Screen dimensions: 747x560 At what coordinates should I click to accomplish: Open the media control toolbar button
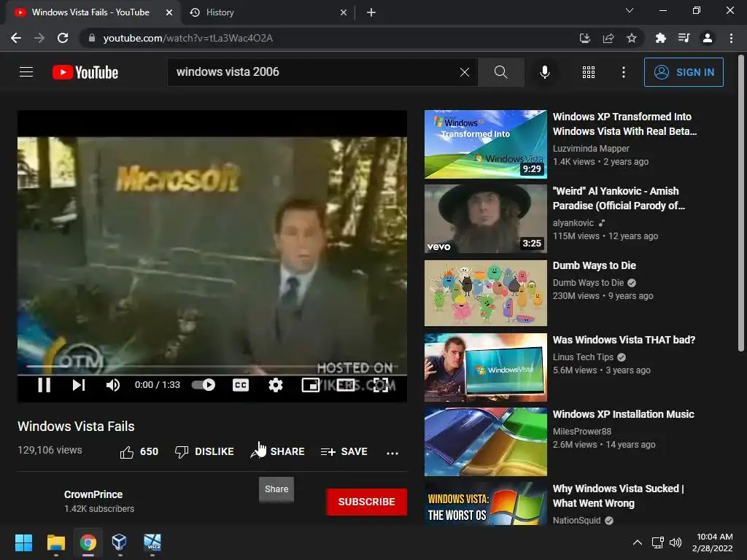[x=684, y=38]
